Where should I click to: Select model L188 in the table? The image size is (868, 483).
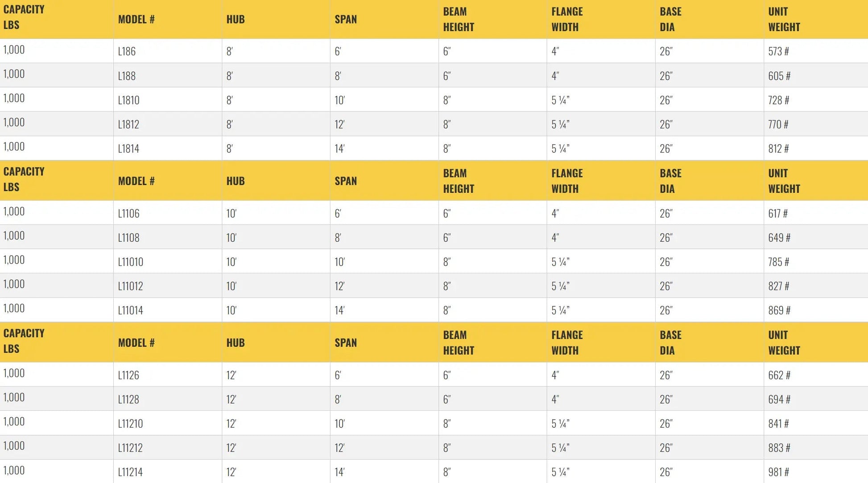point(127,76)
